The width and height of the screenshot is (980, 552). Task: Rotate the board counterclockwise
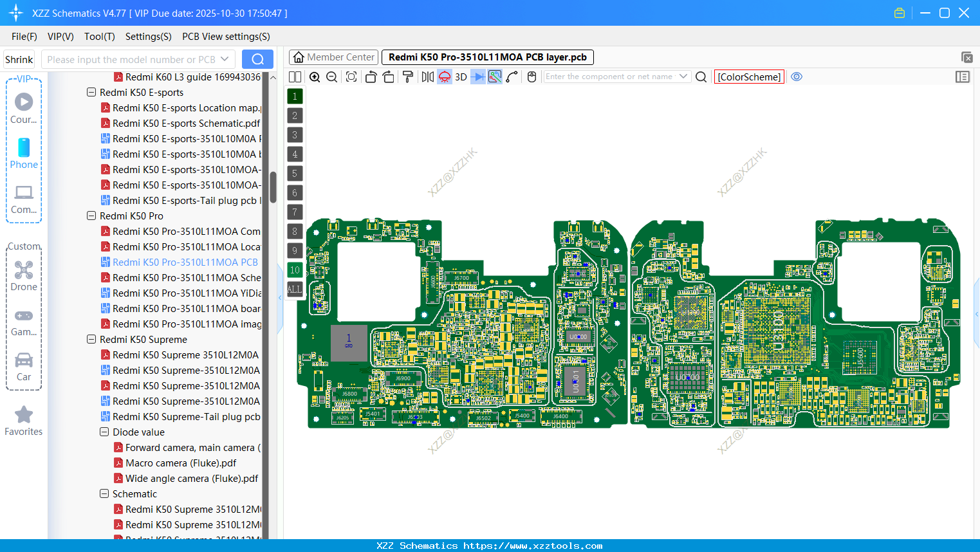tap(371, 77)
